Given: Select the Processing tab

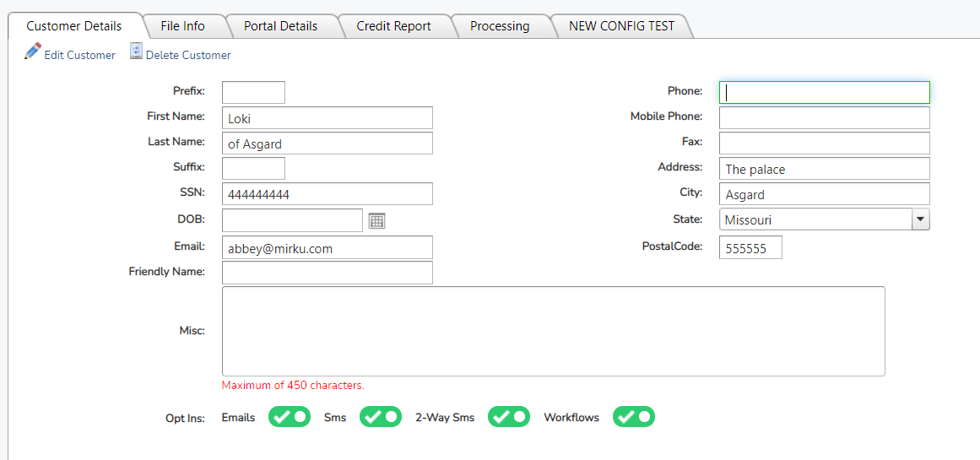Looking at the screenshot, I should coord(500,26).
